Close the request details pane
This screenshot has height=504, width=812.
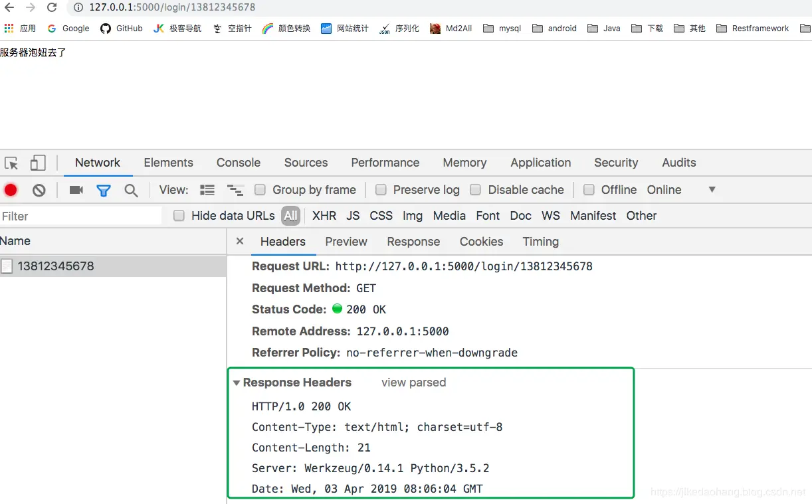[x=240, y=242]
